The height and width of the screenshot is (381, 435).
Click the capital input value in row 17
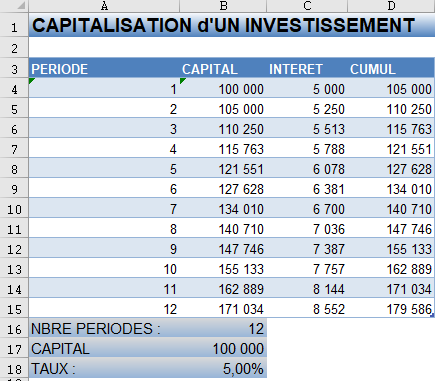coord(223,349)
